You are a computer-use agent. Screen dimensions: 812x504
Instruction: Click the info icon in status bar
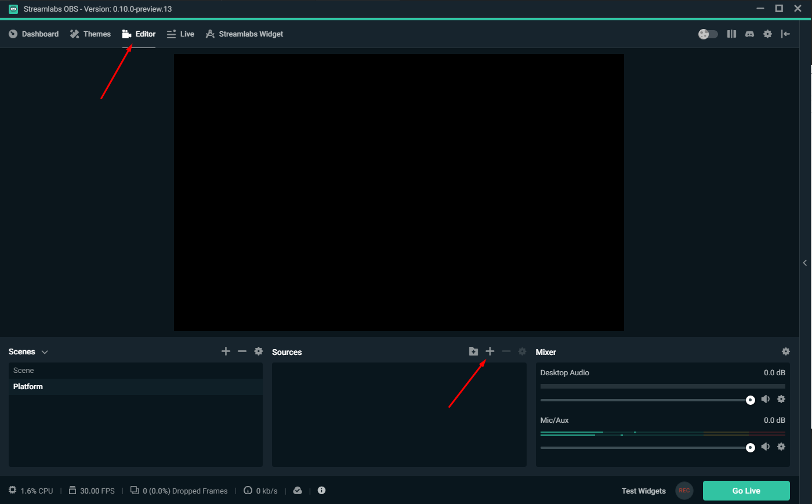point(322,490)
